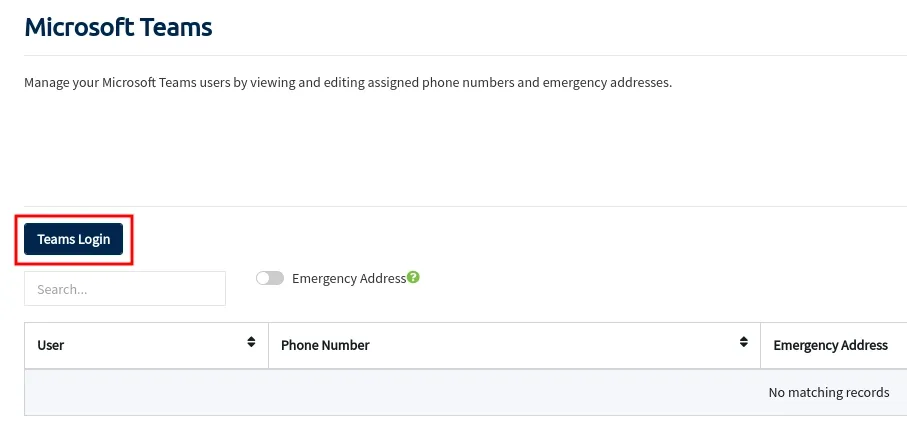This screenshot has height=429, width=907.
Task: Click the Emergency Address toggle label text
Action: click(x=349, y=278)
